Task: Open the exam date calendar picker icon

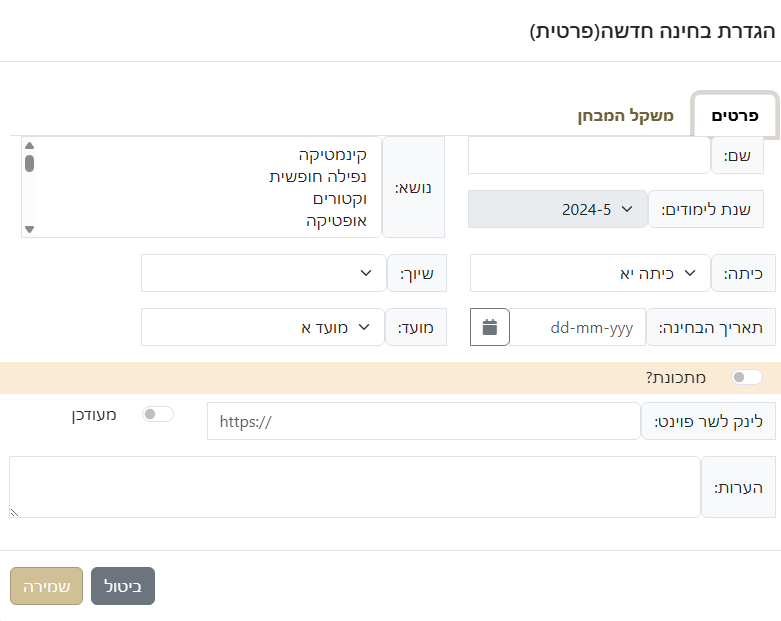Action: pos(490,327)
